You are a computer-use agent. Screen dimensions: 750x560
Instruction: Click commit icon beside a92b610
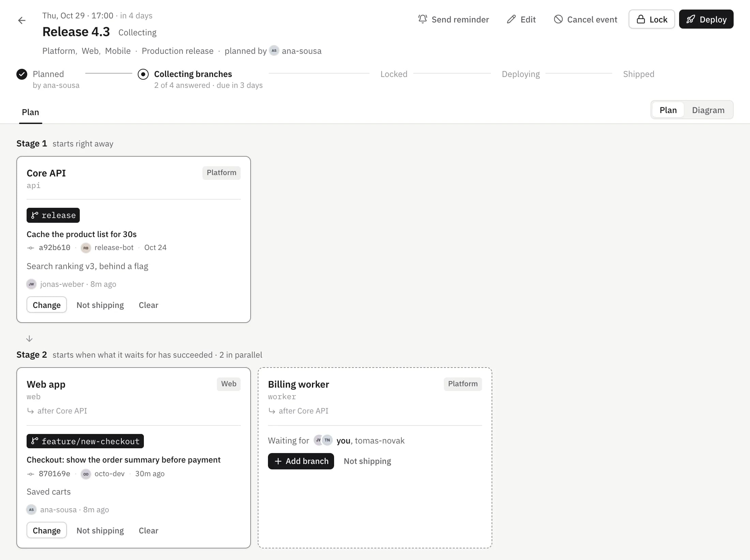point(30,248)
